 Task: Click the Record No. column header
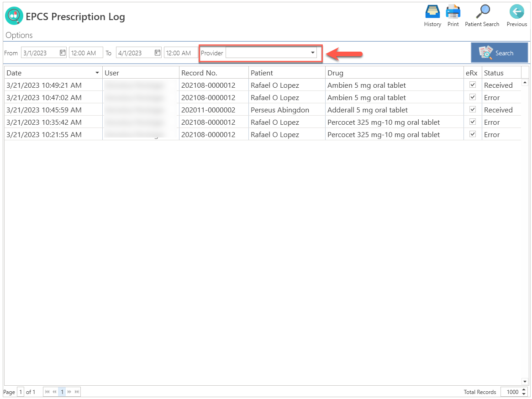[x=214, y=73]
